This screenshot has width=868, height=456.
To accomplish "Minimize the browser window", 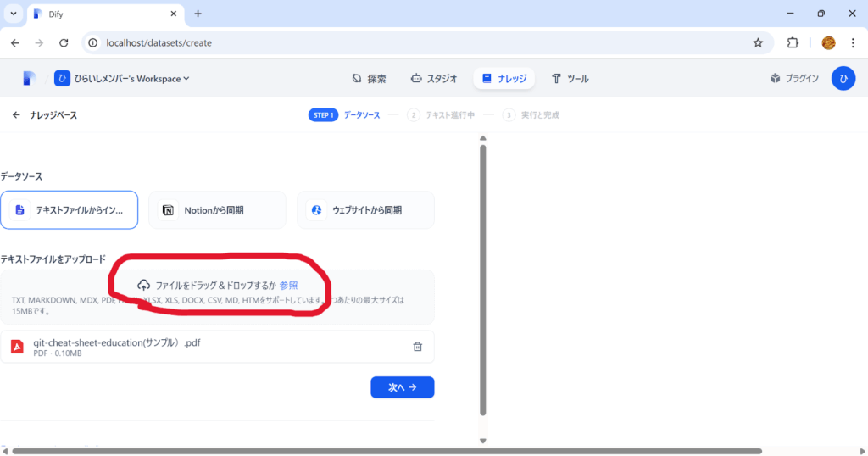I will tap(791, 14).
